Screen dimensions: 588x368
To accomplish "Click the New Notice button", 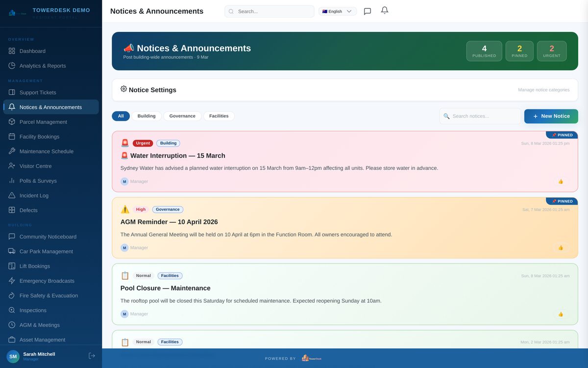I will (551, 116).
